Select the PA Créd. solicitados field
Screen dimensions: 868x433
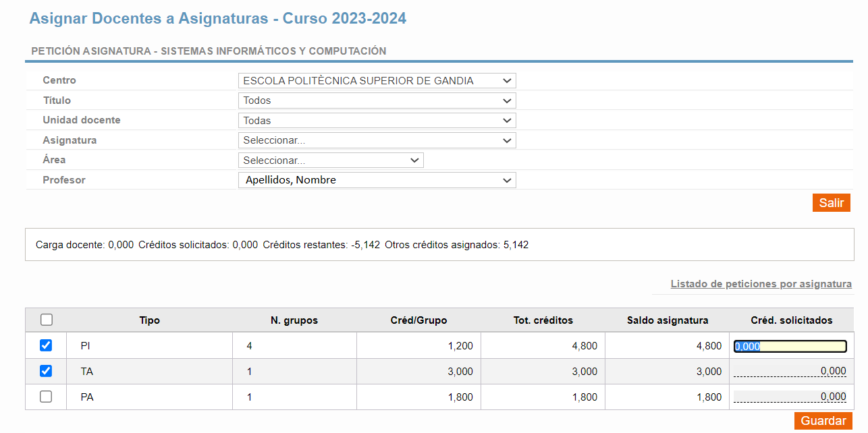(x=790, y=397)
